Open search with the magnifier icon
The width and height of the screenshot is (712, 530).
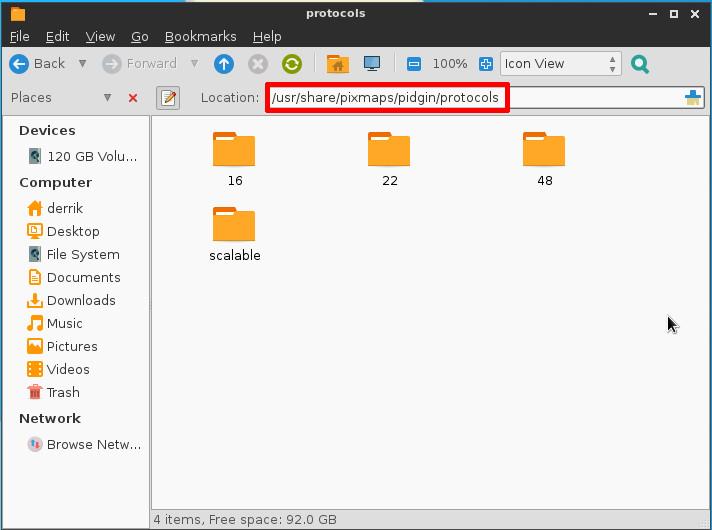640,64
